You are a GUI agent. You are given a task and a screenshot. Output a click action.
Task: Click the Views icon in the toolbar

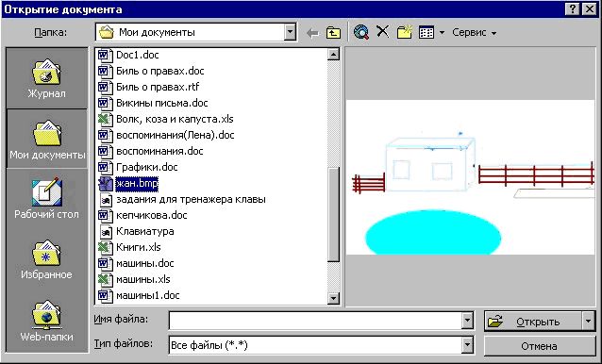tap(426, 33)
